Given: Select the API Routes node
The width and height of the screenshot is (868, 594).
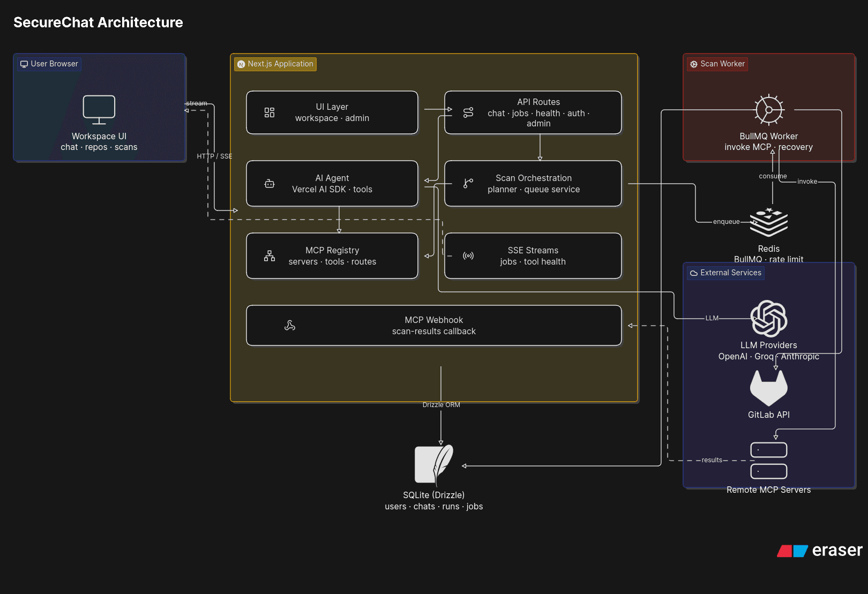Looking at the screenshot, I should tap(533, 112).
